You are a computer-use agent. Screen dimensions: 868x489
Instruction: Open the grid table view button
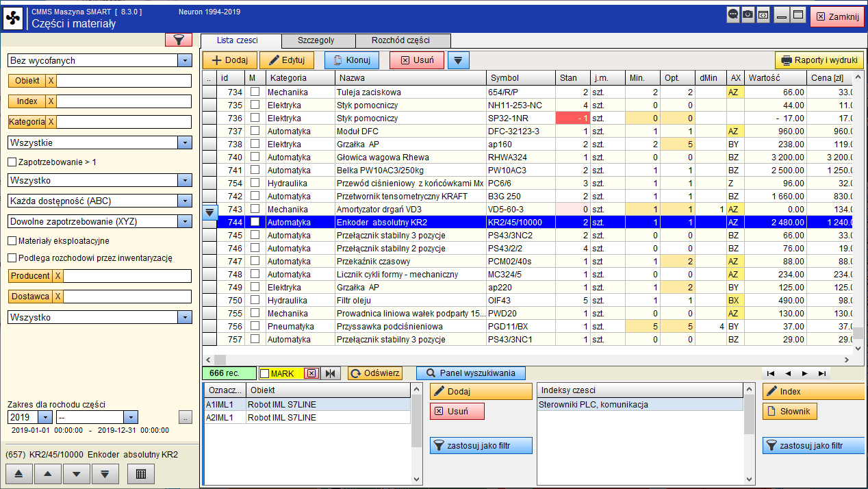(x=141, y=474)
